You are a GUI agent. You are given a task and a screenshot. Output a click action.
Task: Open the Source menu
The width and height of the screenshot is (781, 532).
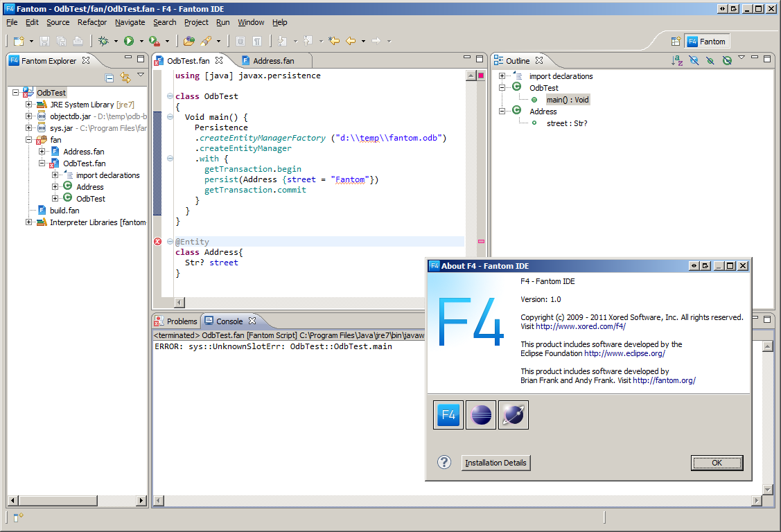(x=58, y=22)
